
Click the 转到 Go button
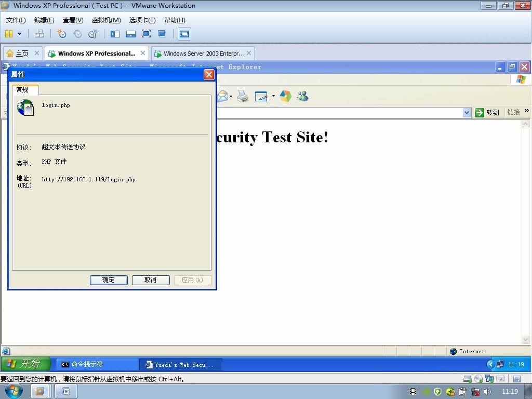tap(487, 112)
